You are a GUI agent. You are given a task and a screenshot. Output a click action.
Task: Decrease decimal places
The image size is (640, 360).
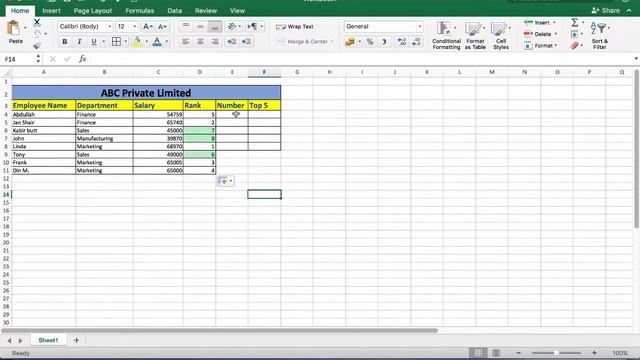pyautogui.click(x=416, y=42)
